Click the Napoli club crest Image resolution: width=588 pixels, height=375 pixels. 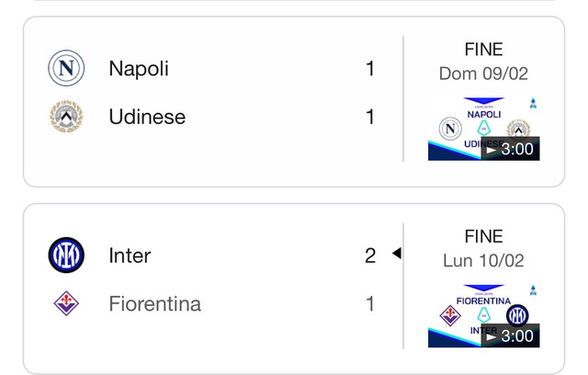point(66,68)
